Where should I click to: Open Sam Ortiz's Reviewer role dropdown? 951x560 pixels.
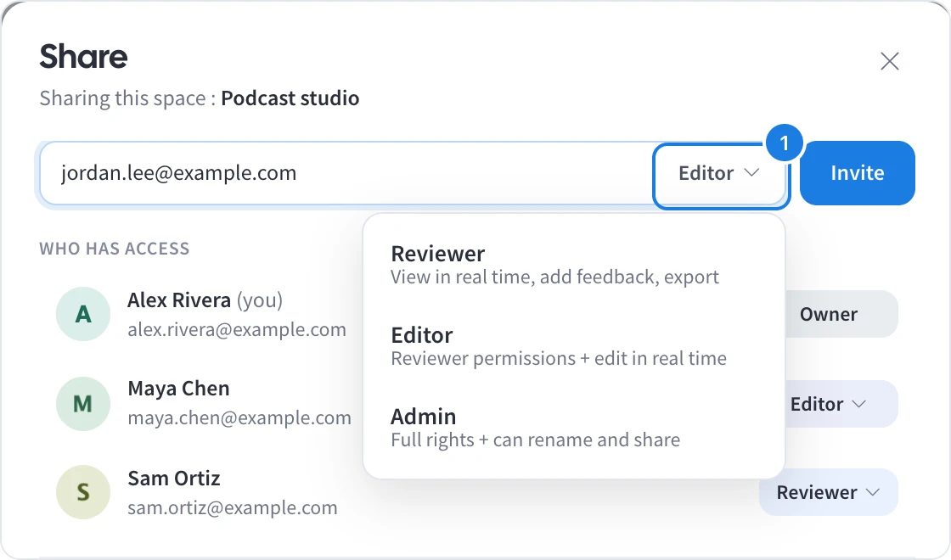tap(829, 492)
